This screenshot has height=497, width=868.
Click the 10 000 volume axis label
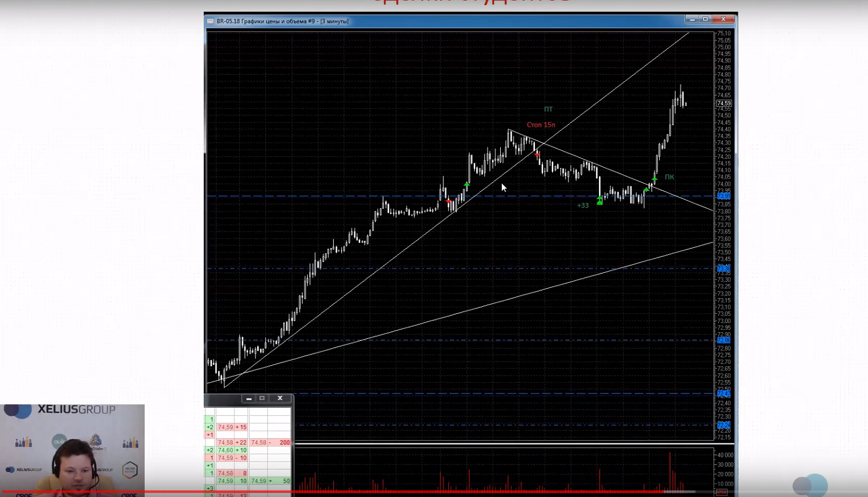(725, 484)
